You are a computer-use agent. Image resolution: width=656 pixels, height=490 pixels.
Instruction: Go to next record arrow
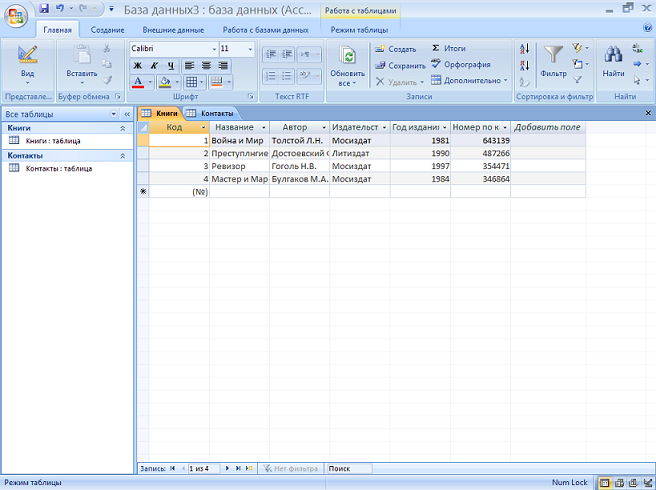[x=227, y=469]
